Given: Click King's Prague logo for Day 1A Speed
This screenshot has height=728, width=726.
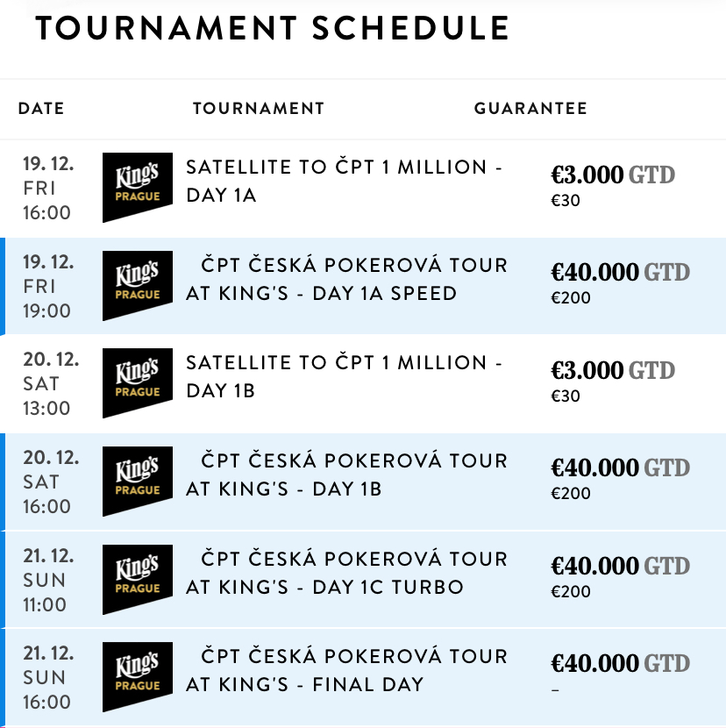Looking at the screenshot, I should coord(138,286).
